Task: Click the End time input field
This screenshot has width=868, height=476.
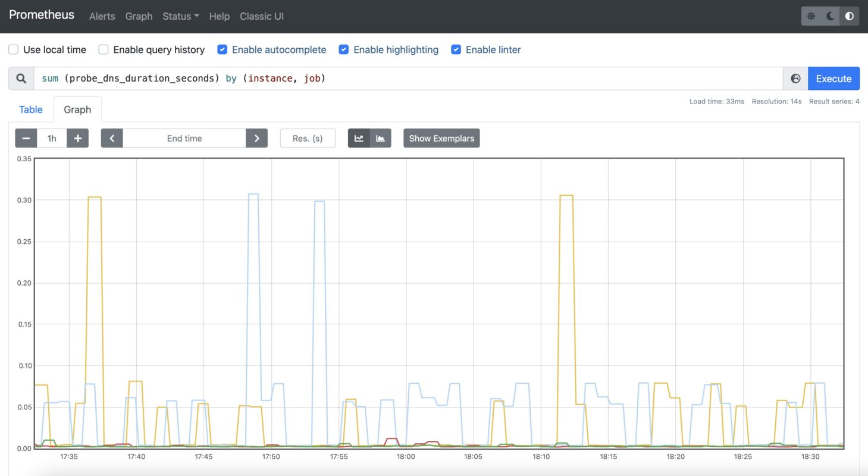Action: pyautogui.click(x=184, y=137)
